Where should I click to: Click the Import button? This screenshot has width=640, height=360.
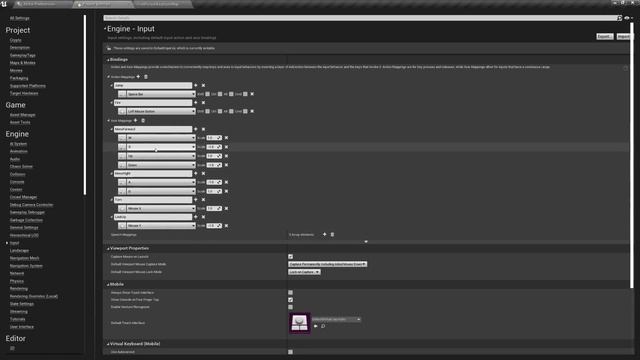coord(623,37)
